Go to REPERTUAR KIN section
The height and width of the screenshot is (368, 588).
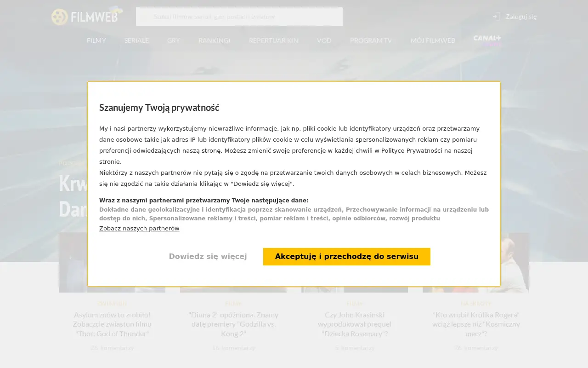pyautogui.click(x=274, y=40)
